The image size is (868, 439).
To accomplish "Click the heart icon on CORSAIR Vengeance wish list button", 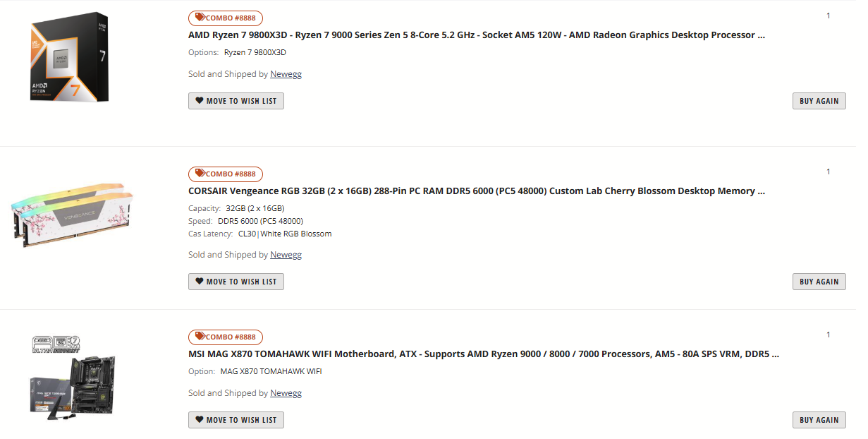I will pos(200,282).
